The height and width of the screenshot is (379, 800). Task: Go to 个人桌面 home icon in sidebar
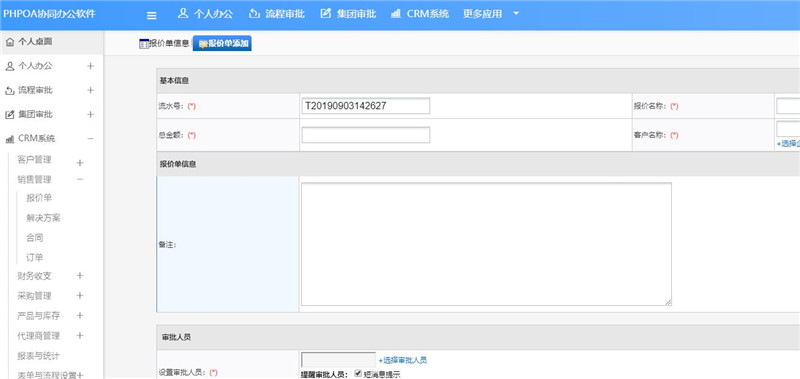tap(10, 42)
